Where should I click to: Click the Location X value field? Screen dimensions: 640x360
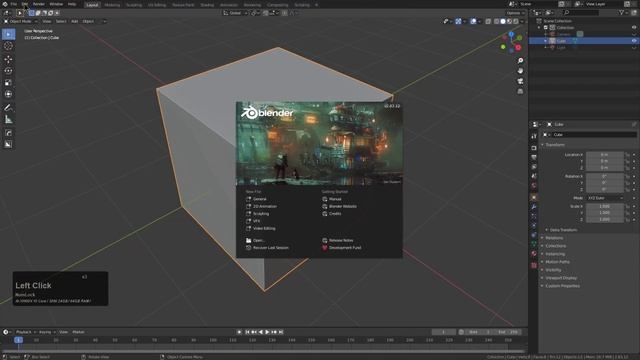pyautogui.click(x=604, y=155)
